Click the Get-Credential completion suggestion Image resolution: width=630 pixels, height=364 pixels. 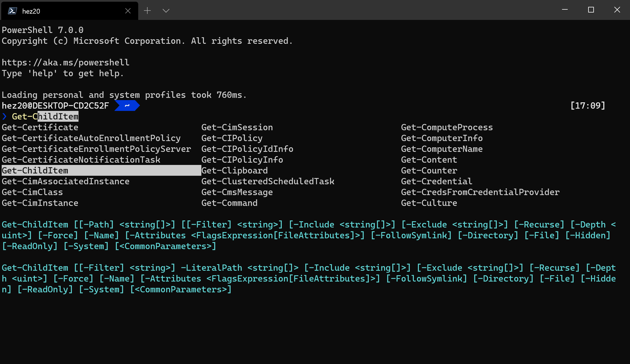(437, 181)
